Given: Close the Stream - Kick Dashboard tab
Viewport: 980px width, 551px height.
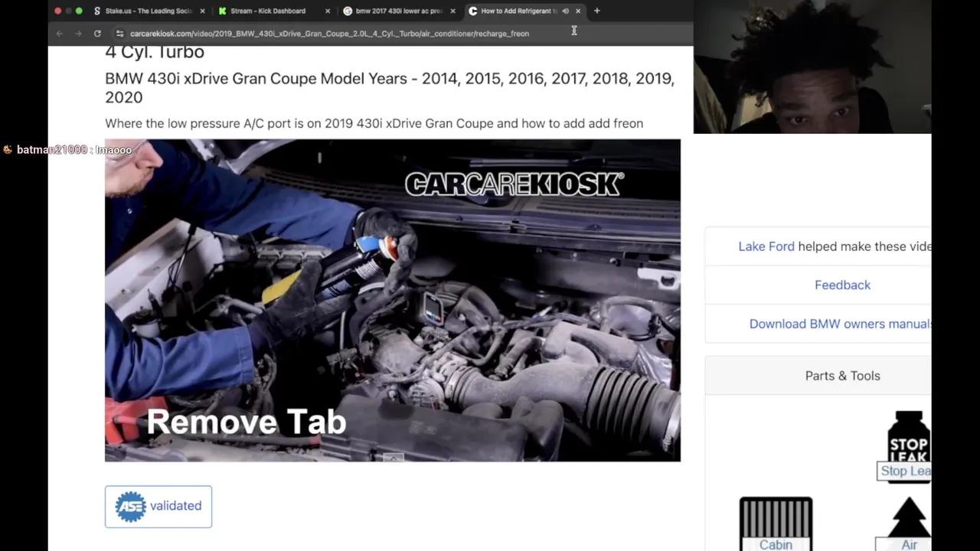Looking at the screenshot, I should pyautogui.click(x=328, y=11).
